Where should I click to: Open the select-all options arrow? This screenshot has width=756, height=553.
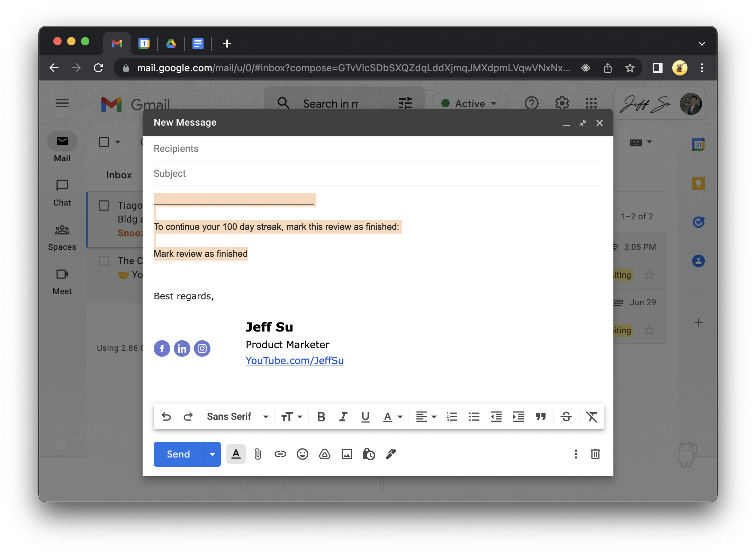tap(118, 142)
